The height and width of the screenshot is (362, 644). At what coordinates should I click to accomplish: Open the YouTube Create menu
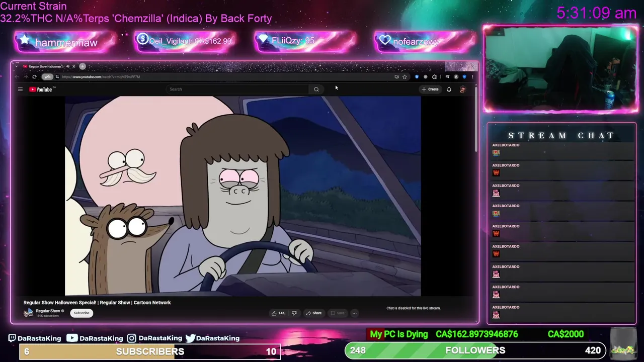point(430,89)
